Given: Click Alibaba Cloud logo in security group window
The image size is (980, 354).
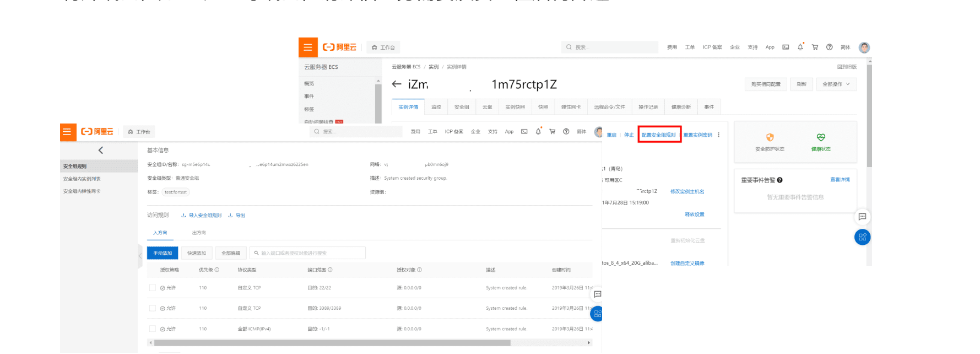Looking at the screenshot, I should pos(97,132).
